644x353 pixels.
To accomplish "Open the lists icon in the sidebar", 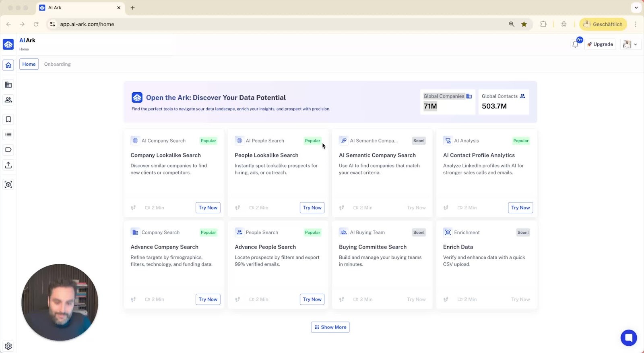I will click(x=8, y=135).
